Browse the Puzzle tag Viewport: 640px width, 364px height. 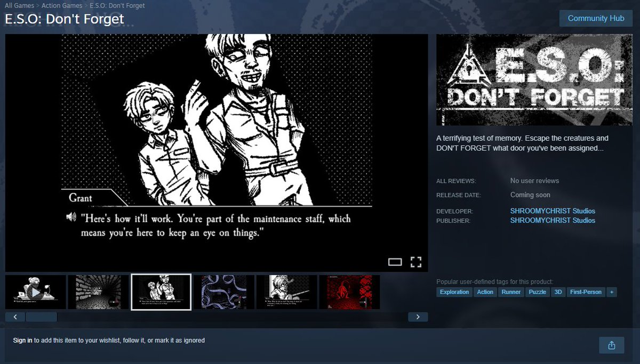click(538, 292)
